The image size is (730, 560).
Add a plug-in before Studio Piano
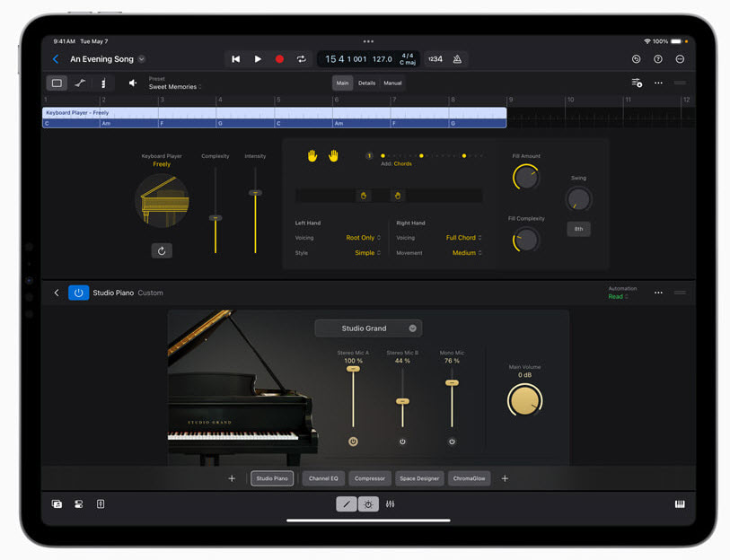[x=232, y=478]
